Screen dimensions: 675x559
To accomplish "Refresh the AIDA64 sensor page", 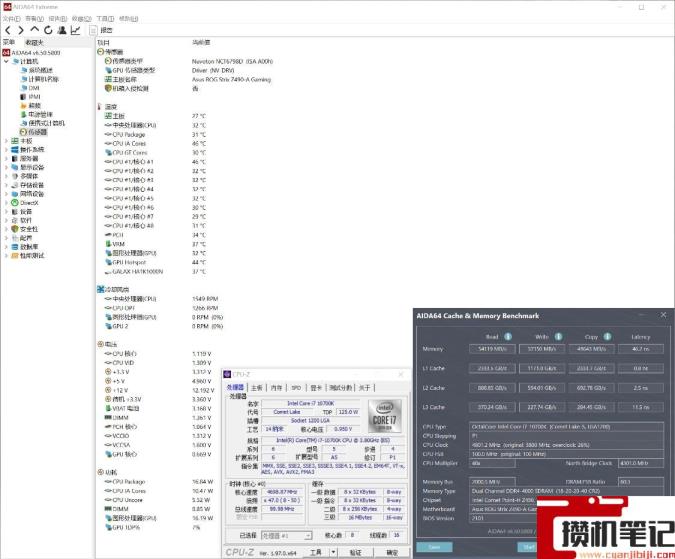I will click(48, 30).
